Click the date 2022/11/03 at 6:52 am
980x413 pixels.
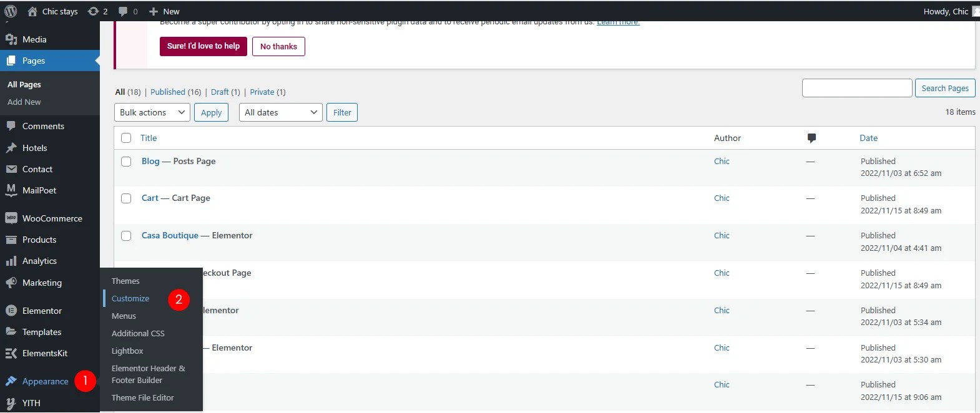coord(901,173)
